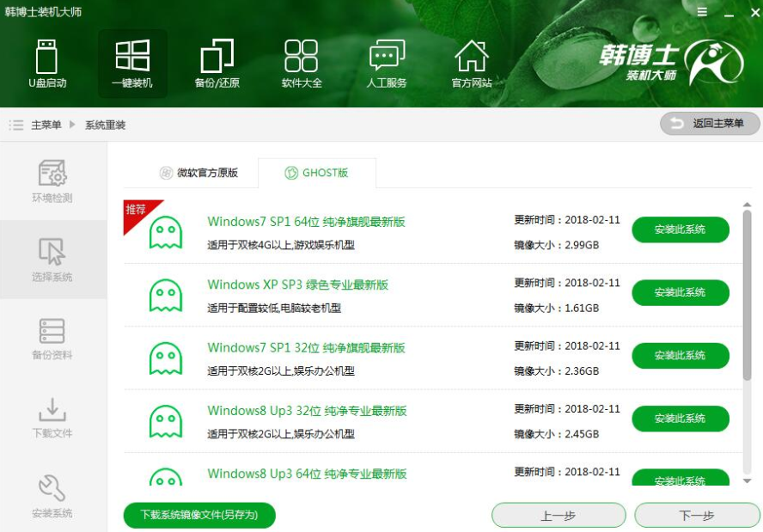763x532 pixels.
Task: Click the ghost icon for Windows XP SP3
Action: [166, 296]
